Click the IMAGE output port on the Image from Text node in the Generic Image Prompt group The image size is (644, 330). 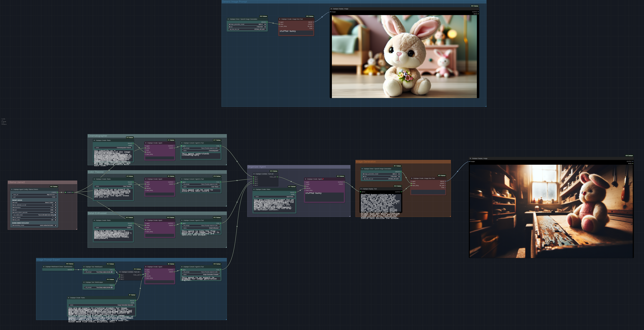[x=313, y=22]
